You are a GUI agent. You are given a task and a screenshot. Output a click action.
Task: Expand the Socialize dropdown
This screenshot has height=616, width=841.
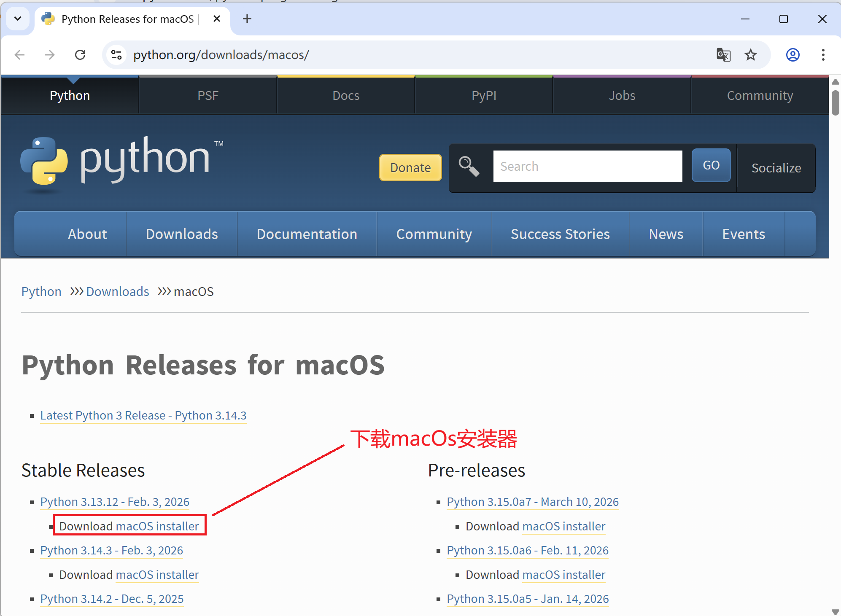pyautogui.click(x=776, y=168)
